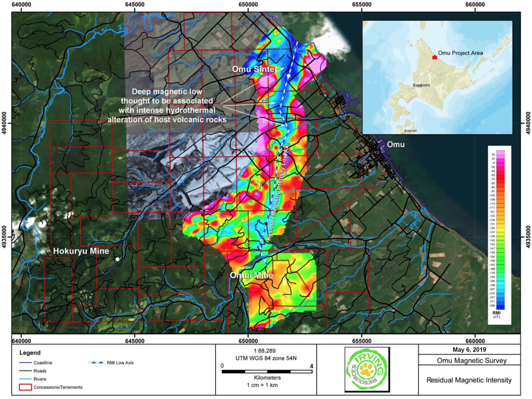Click the black Roads legend line
This screenshot has height=399, width=532.
(x=25, y=371)
